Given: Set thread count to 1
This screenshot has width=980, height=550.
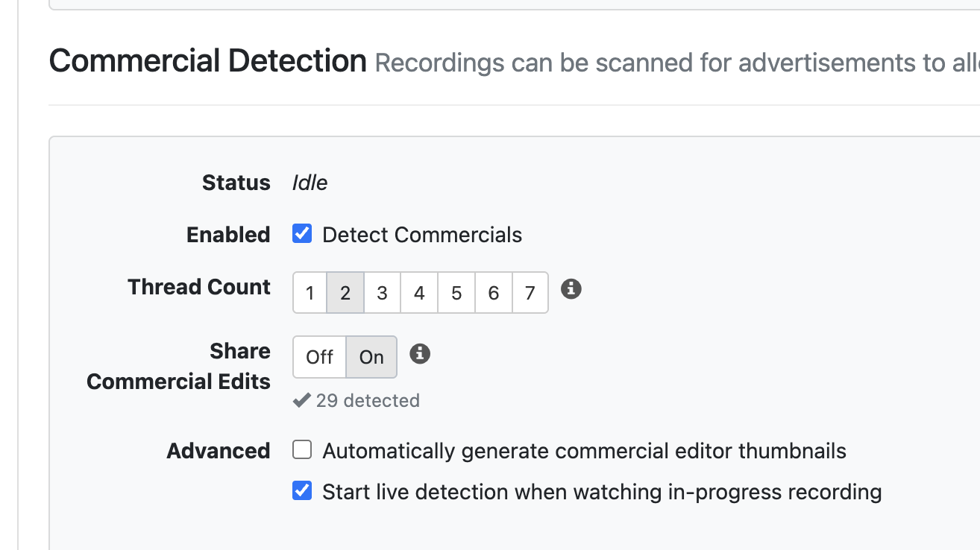Looking at the screenshot, I should click(x=310, y=293).
